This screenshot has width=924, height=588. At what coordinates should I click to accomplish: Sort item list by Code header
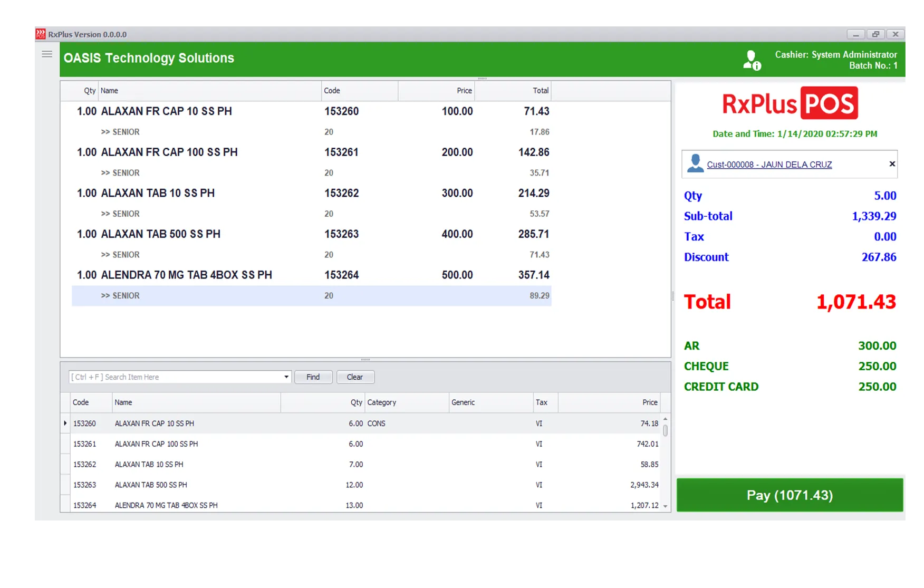91,402
